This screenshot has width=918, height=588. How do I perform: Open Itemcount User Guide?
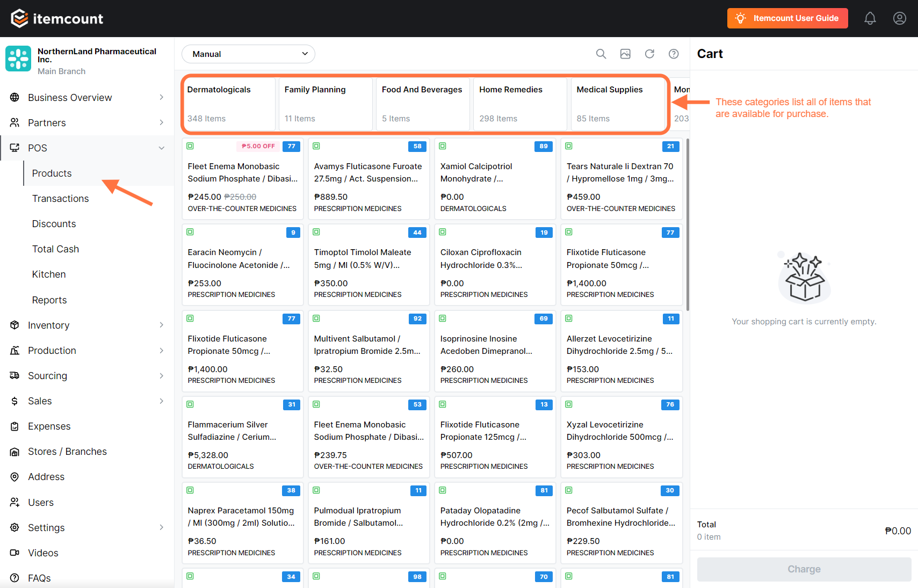click(787, 18)
